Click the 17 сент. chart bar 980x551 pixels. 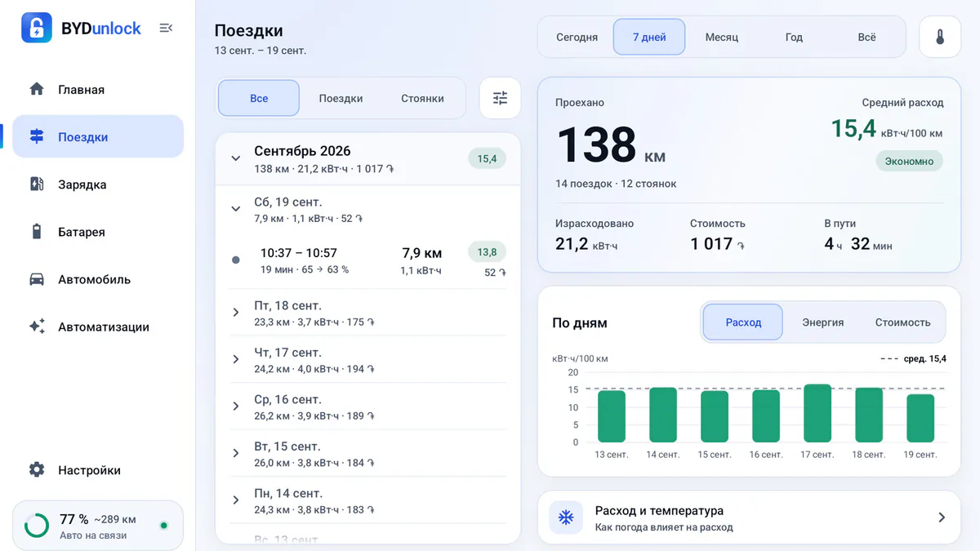tap(817, 413)
